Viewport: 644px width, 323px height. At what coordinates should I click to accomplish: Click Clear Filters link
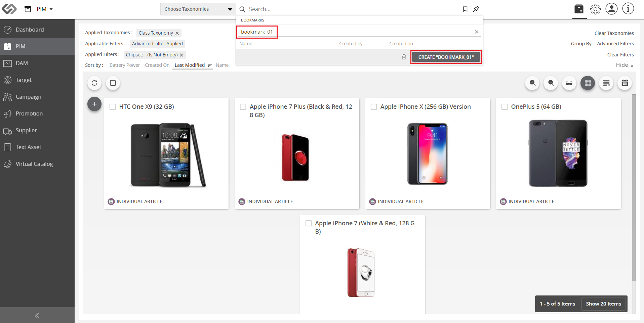(x=620, y=55)
